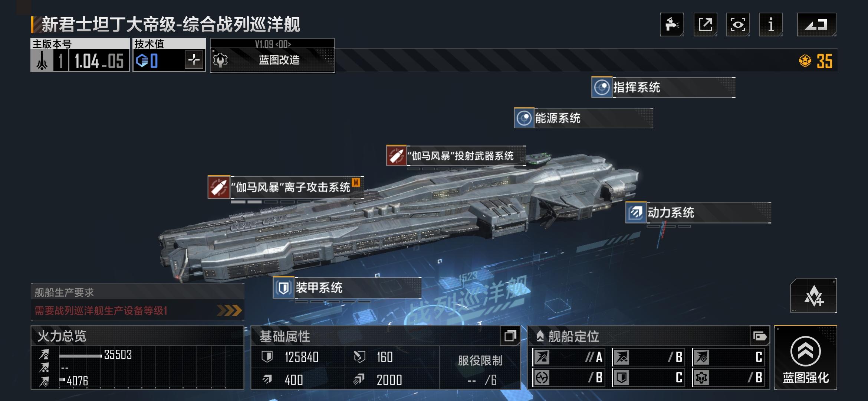Open 蓝图改造 blueprint modification
Image resolution: width=868 pixels, height=401 pixels.
pyautogui.click(x=273, y=60)
